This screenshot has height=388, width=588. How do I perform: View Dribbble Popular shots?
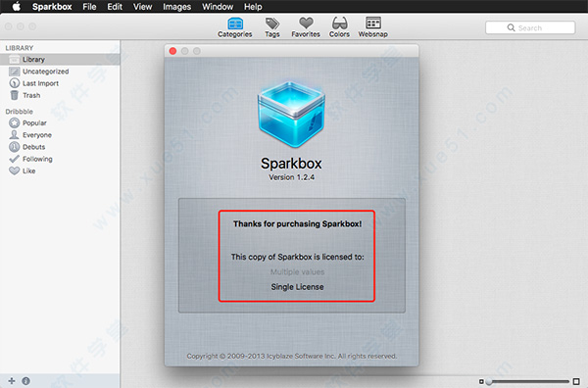(x=60, y=122)
